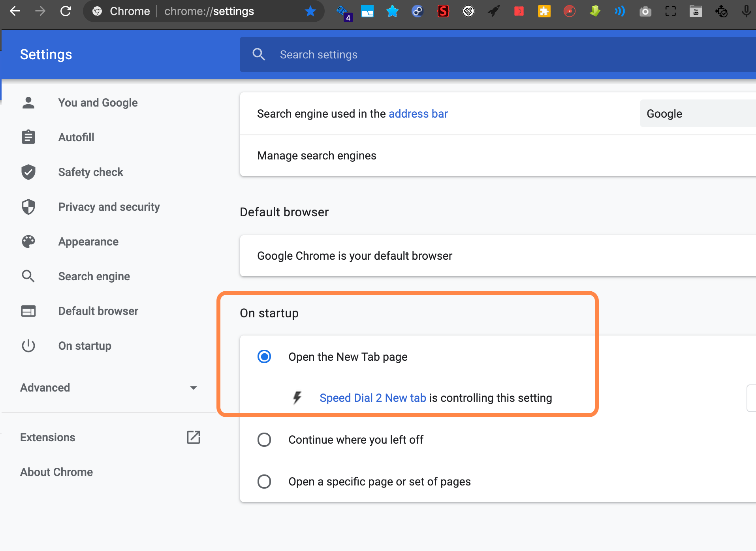
Task: Click the red circular play extension icon
Action: coord(570,11)
